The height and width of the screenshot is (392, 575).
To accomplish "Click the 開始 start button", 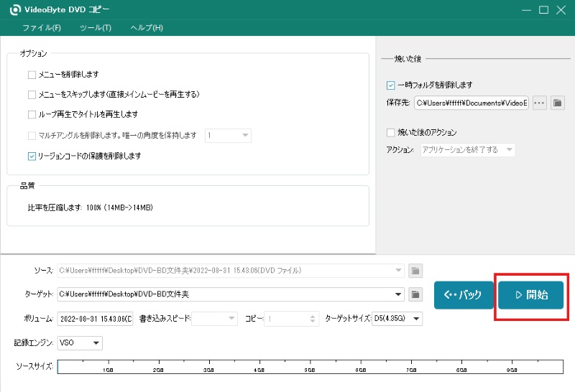I will [x=531, y=295].
